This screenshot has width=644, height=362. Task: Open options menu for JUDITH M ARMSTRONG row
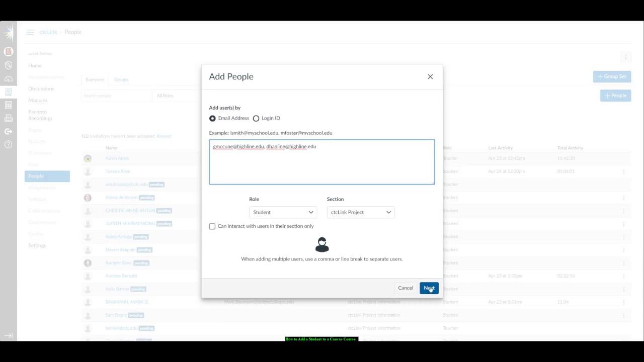624,224
